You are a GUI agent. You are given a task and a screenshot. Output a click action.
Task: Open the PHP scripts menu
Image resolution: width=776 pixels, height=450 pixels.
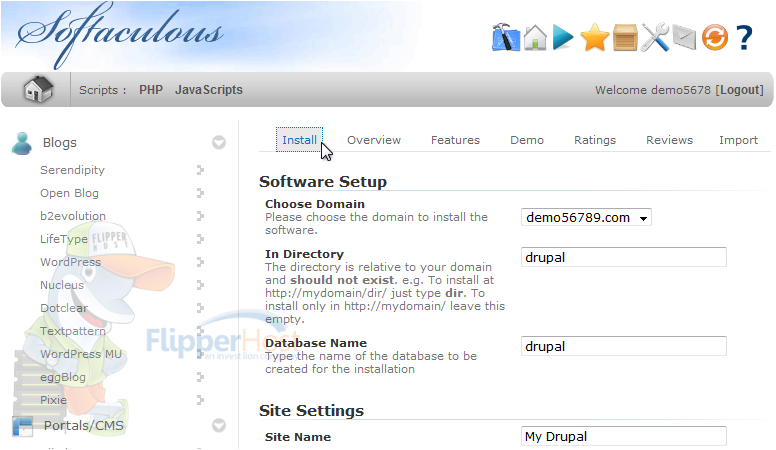pos(151,90)
